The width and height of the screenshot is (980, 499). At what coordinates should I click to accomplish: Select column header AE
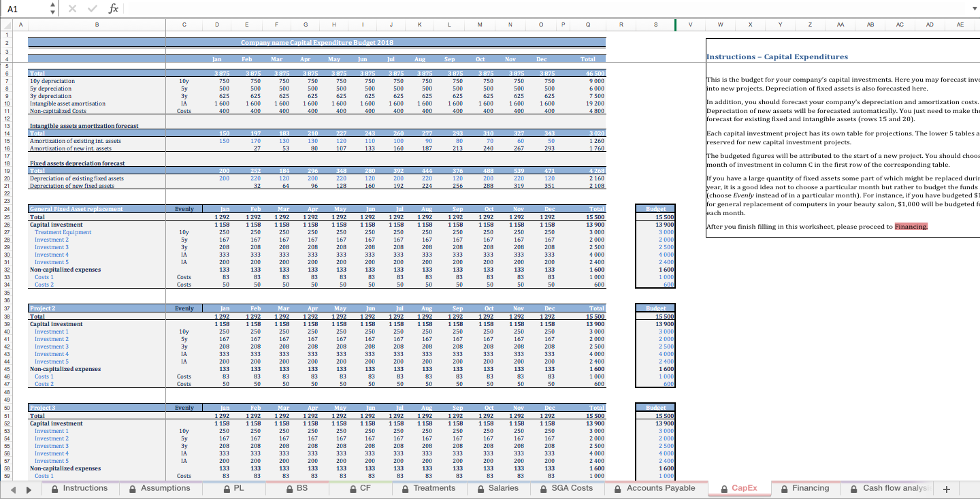click(960, 26)
